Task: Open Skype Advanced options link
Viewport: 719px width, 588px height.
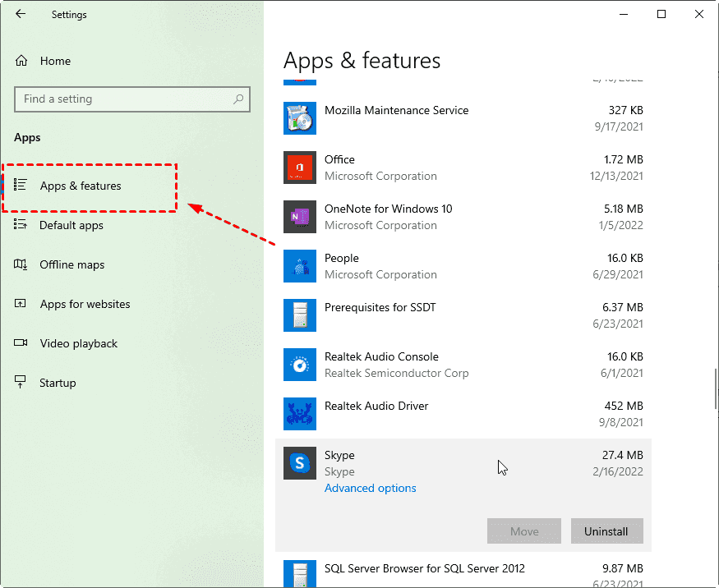Action: point(371,488)
